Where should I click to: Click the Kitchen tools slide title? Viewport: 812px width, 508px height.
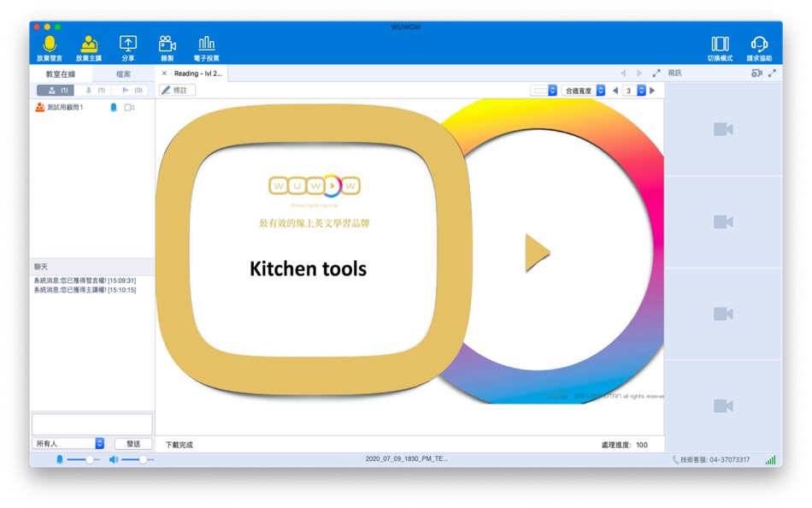tap(308, 269)
